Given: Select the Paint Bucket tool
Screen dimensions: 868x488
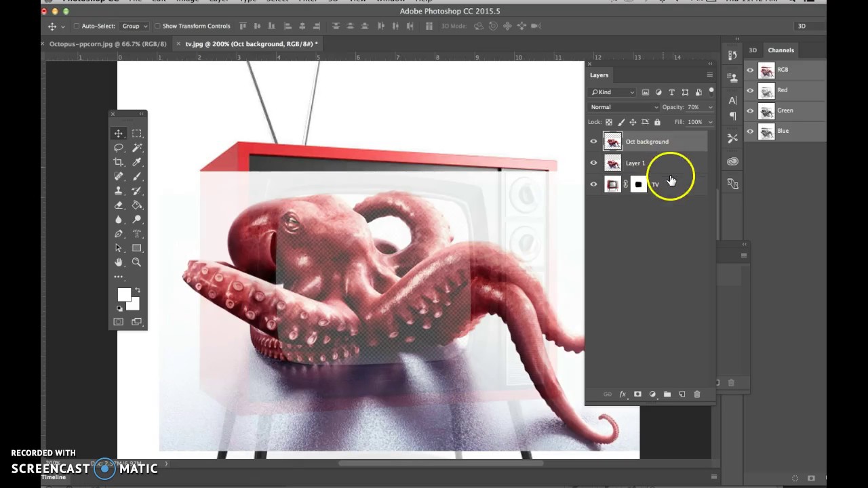Looking at the screenshot, I should tap(137, 205).
